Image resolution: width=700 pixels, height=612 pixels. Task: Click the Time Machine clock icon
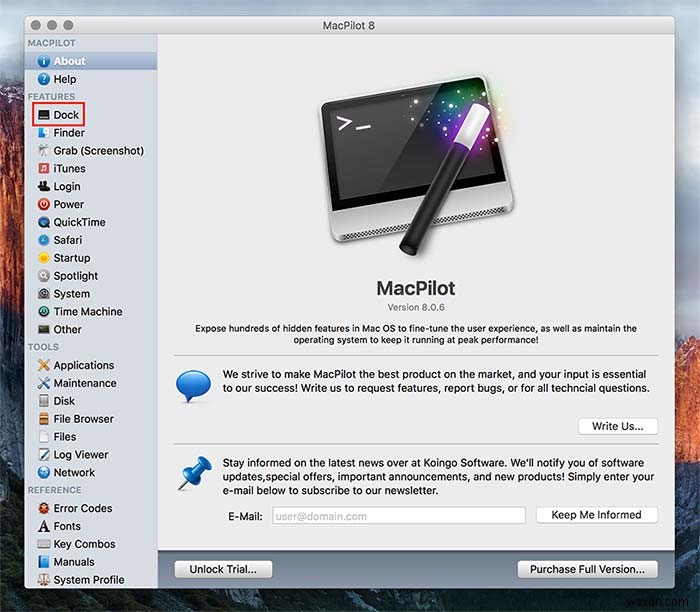tap(44, 312)
